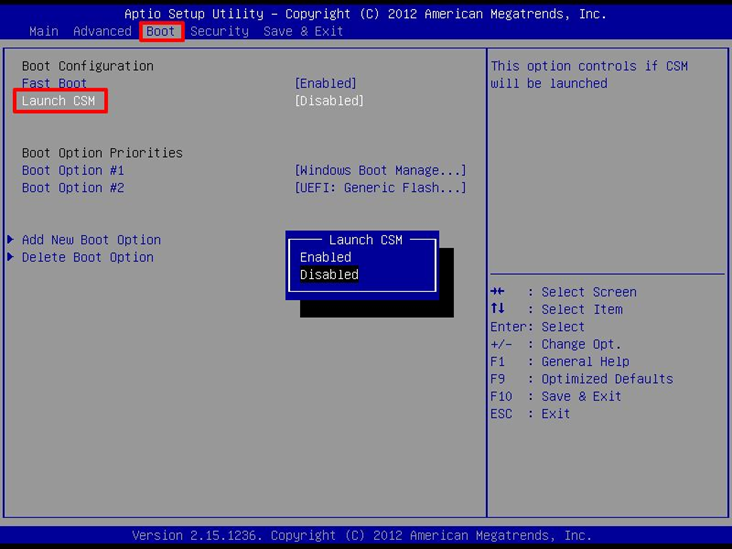Image resolution: width=732 pixels, height=549 pixels.
Task: Open the Launch CSM [Disabled] value field
Action: 329,101
